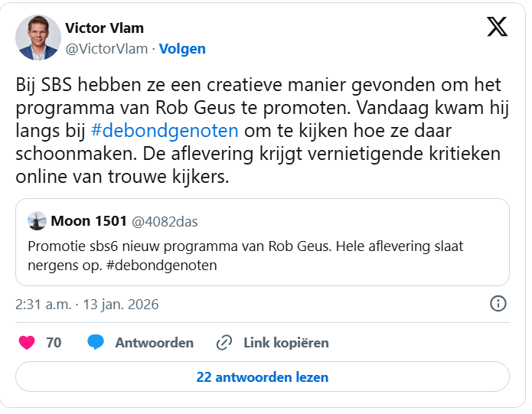The image size is (532, 414).
Task: Open 22 antwoorden lezen button
Action: 263,377
